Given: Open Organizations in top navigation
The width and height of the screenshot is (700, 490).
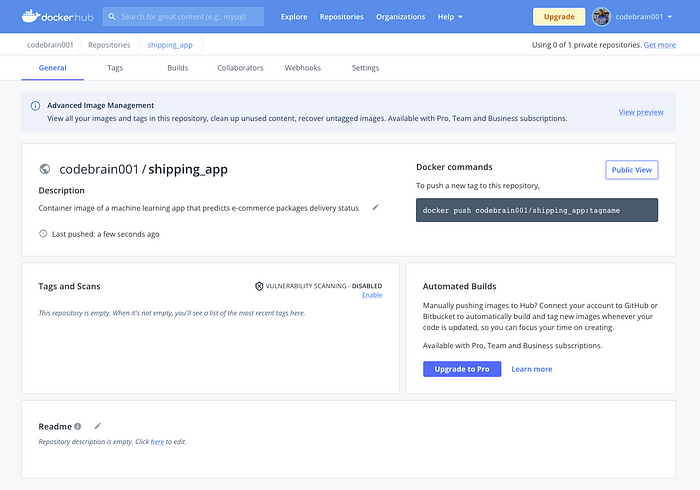Looking at the screenshot, I should point(400,17).
